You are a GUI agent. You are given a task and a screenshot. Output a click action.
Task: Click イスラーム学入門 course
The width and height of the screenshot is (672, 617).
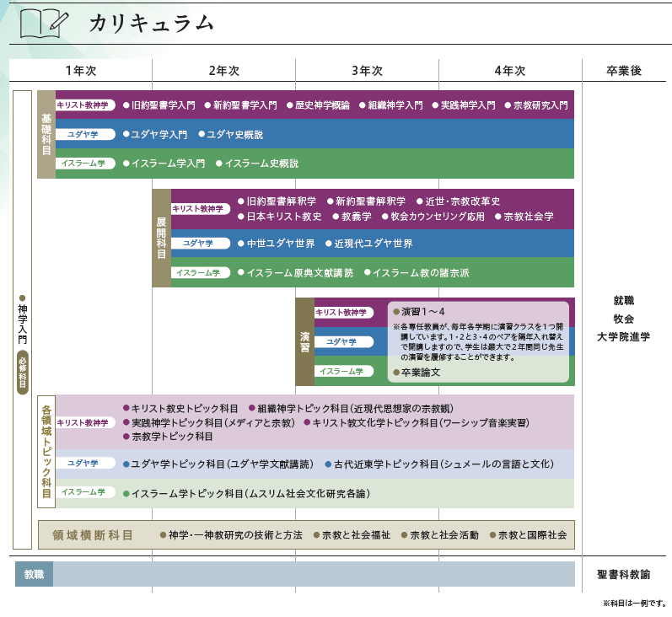click(x=164, y=164)
